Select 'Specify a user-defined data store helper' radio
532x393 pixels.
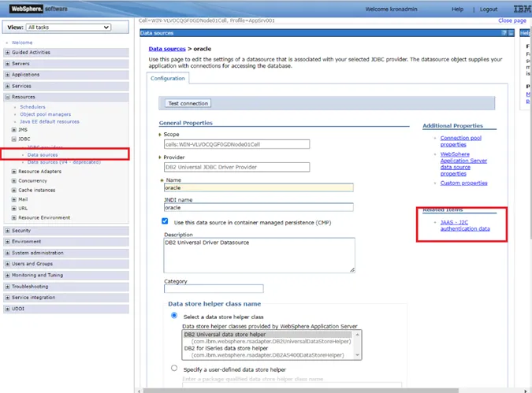(x=174, y=369)
